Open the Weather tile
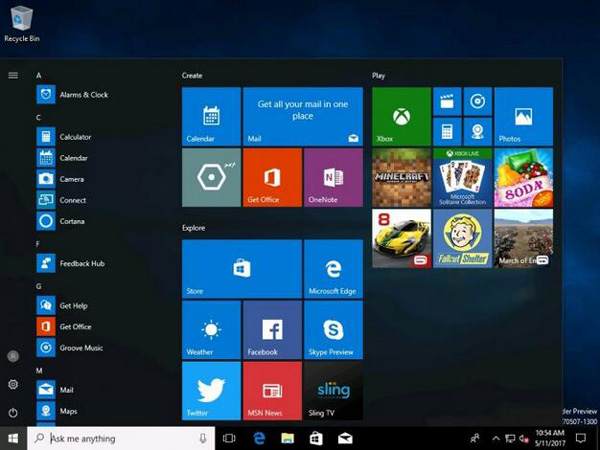Image resolution: width=600 pixels, height=450 pixels. (211, 330)
